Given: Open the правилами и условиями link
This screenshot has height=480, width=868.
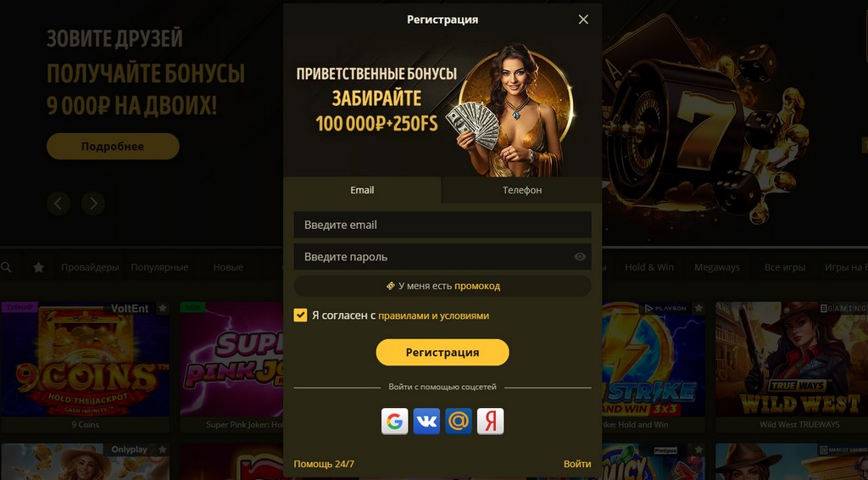Looking at the screenshot, I should pyautogui.click(x=433, y=315).
